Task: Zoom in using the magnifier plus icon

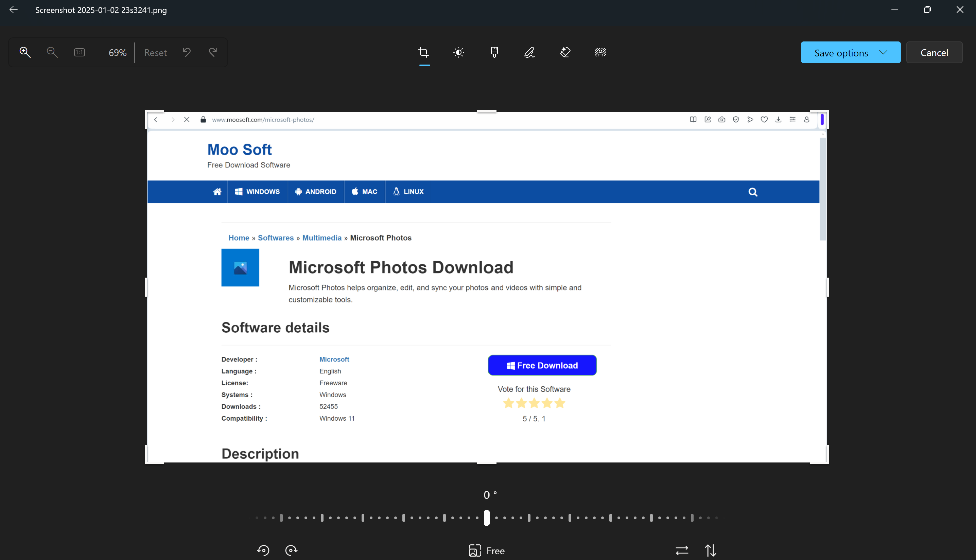Action: [x=25, y=52]
